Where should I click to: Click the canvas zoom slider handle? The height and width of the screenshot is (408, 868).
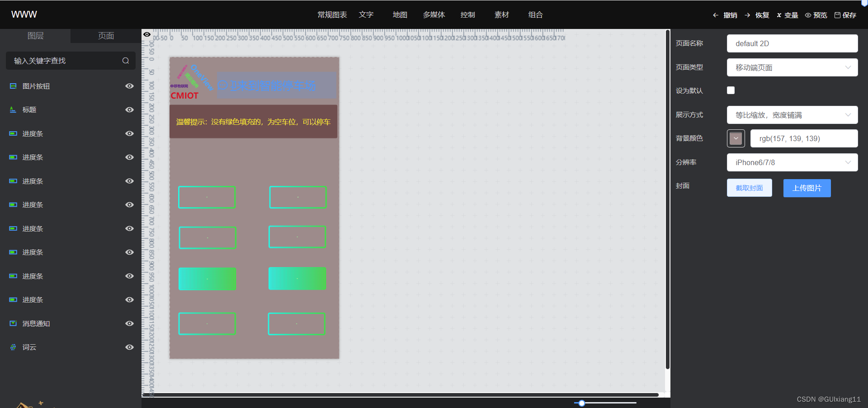click(x=582, y=403)
